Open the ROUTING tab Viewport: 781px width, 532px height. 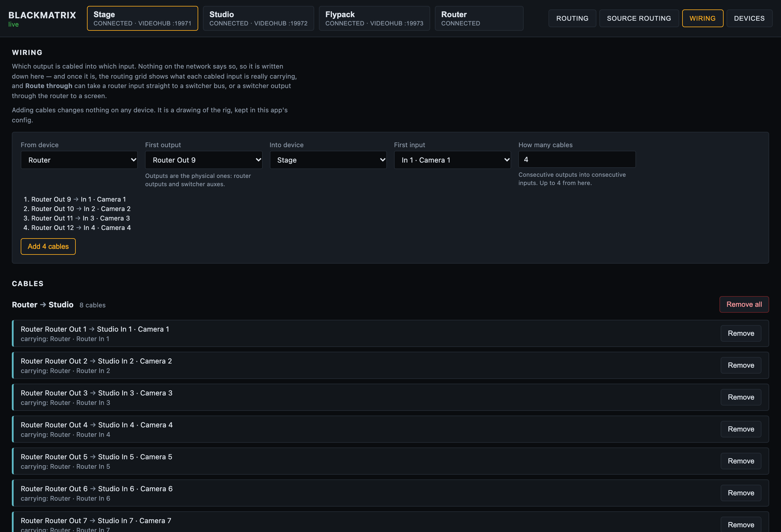click(x=572, y=18)
